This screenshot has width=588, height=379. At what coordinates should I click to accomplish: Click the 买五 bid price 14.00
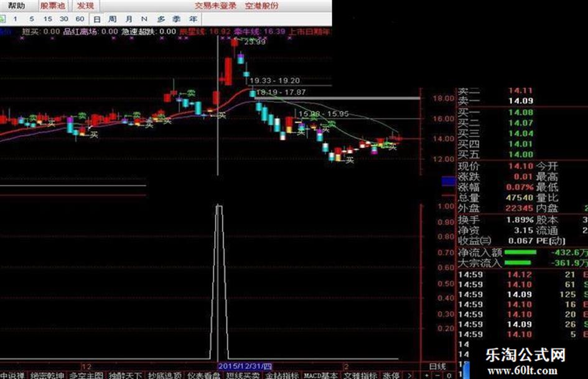pos(521,154)
